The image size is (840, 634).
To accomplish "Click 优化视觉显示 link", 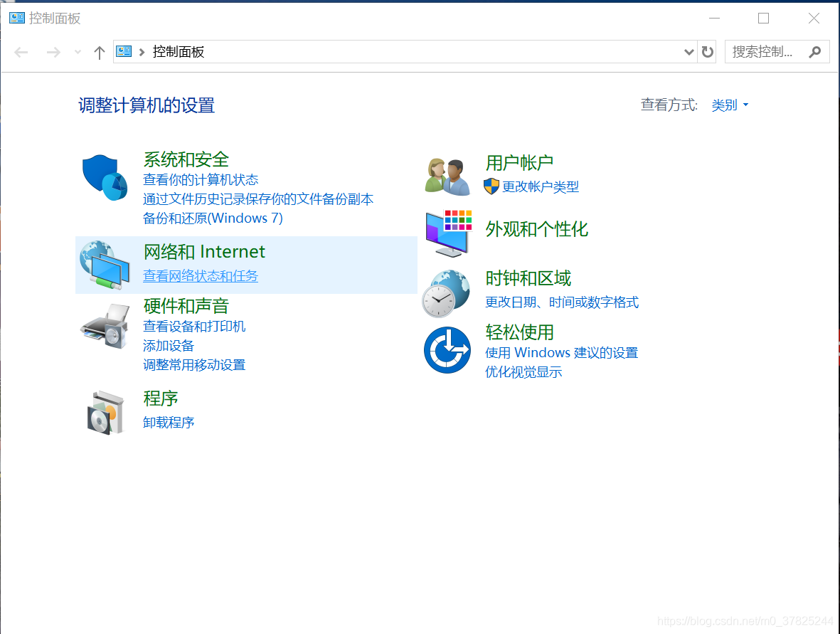I will point(523,372).
